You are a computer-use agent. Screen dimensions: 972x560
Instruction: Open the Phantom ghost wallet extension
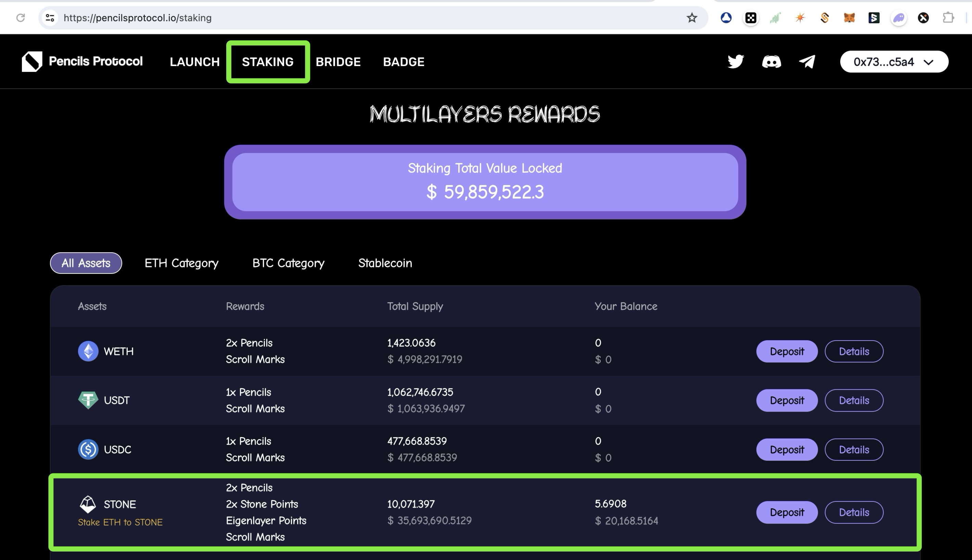(x=898, y=18)
